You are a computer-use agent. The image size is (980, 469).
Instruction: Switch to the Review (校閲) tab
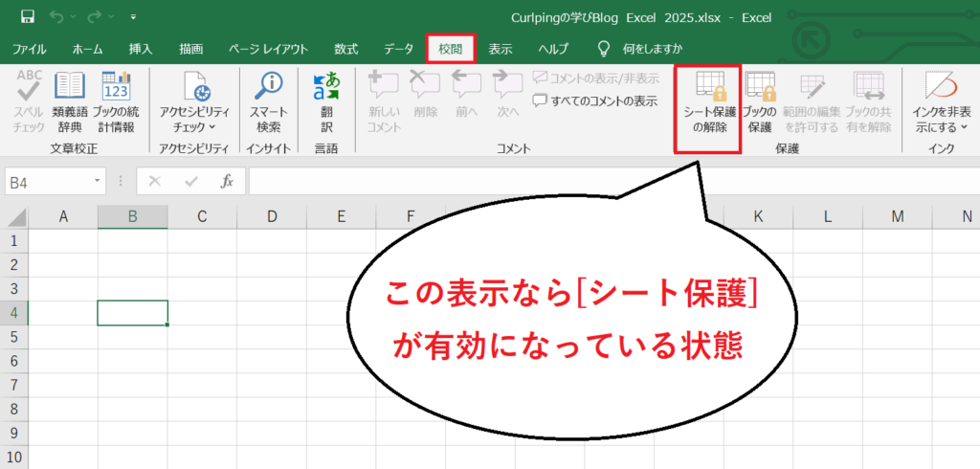tap(450, 49)
